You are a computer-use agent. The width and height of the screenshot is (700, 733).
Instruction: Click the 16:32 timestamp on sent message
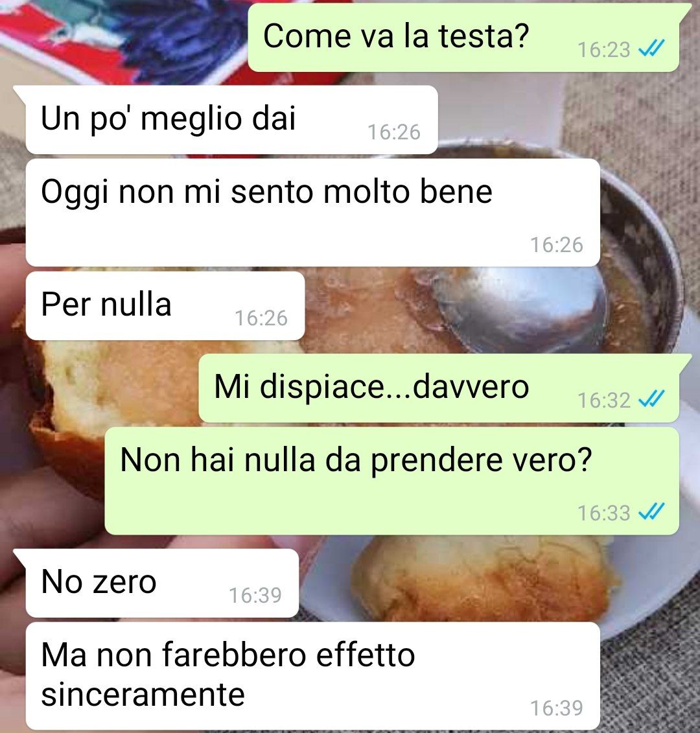coord(603,401)
